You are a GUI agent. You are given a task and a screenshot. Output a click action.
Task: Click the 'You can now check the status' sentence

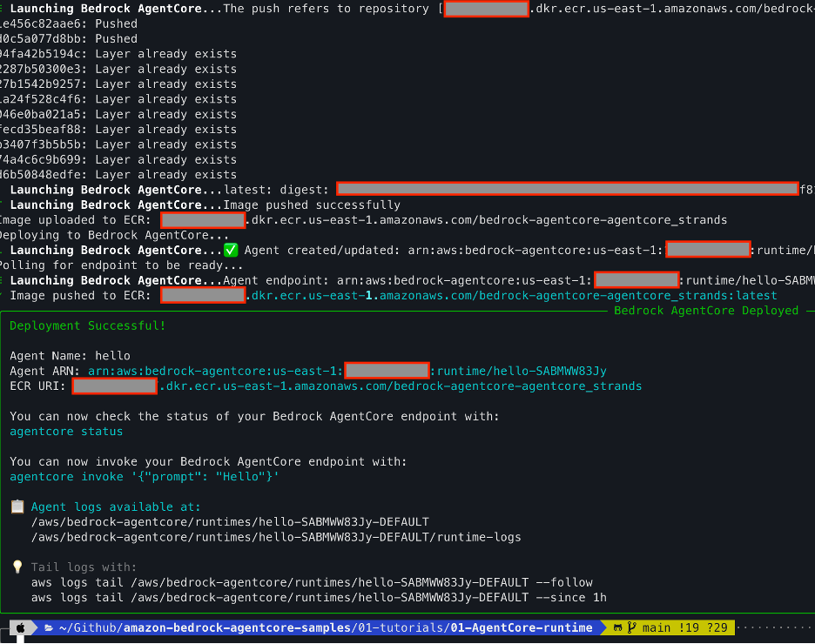(254, 417)
